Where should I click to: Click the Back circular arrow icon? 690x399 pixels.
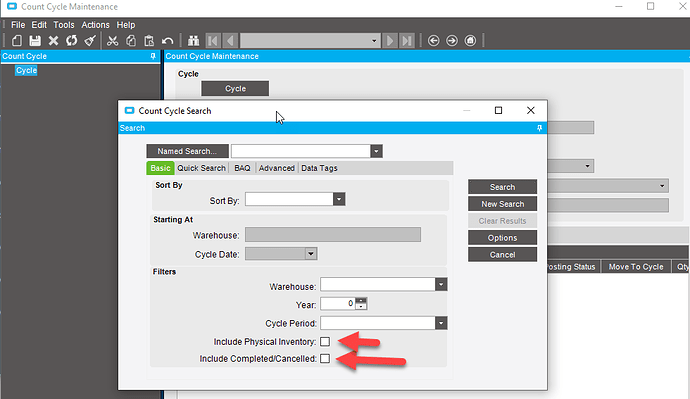(433, 41)
